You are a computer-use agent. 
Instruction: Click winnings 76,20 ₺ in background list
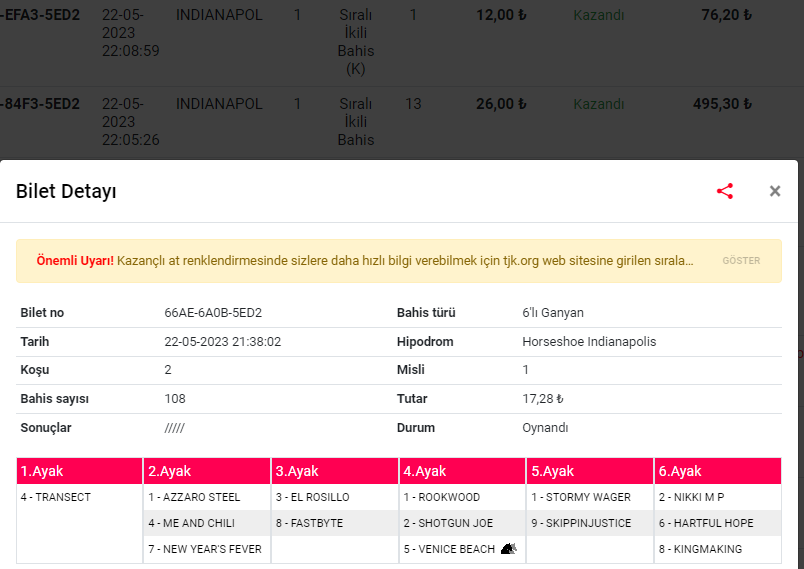[x=726, y=15]
